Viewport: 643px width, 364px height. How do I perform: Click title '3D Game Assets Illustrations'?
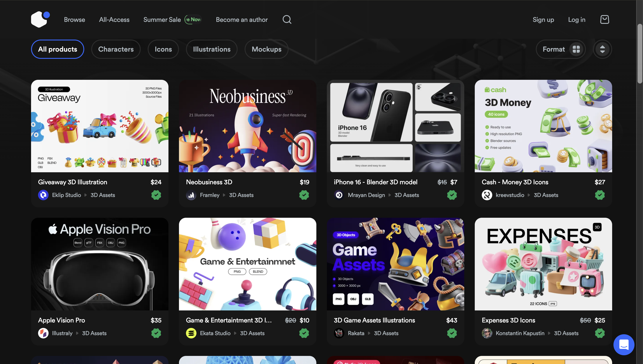point(374,320)
